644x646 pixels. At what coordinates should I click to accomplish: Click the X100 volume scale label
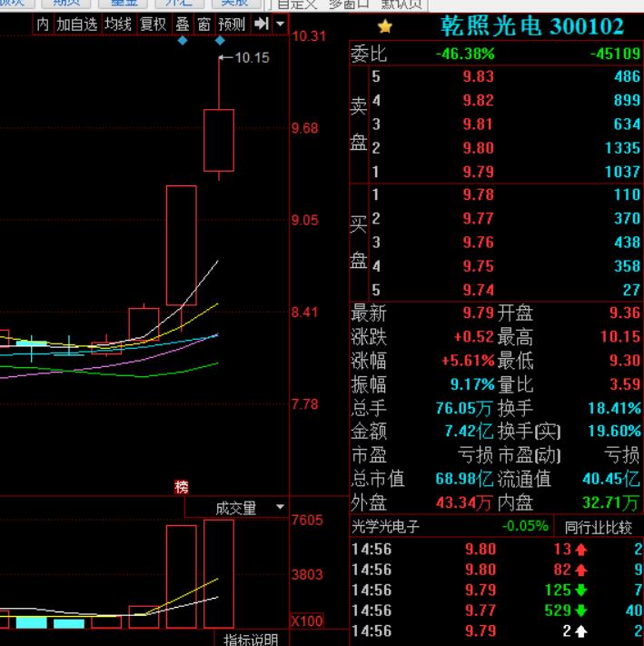306,621
